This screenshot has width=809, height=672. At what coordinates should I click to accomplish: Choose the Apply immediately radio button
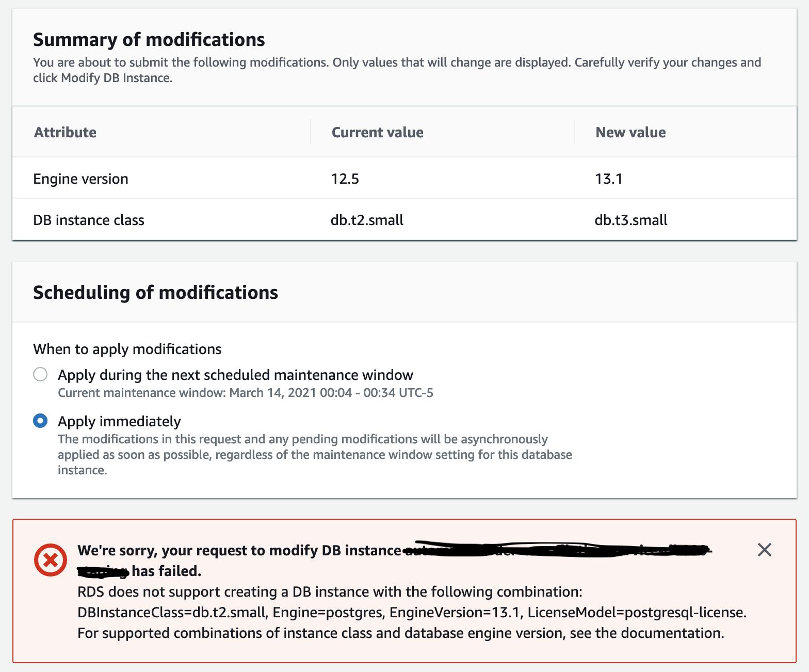[x=40, y=421]
